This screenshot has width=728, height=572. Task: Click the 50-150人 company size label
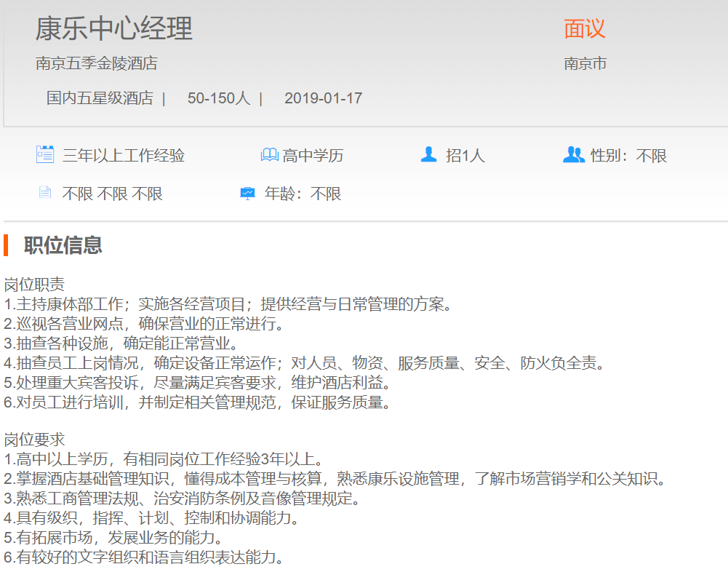[218, 98]
